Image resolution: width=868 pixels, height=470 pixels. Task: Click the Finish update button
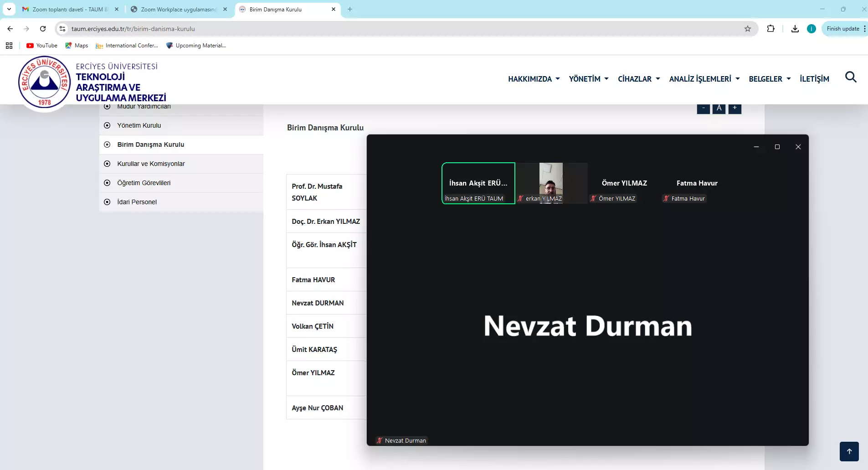842,29
